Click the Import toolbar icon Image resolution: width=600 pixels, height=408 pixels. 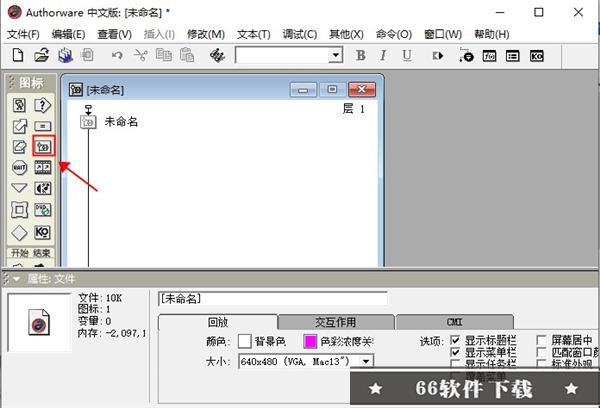coord(87,55)
